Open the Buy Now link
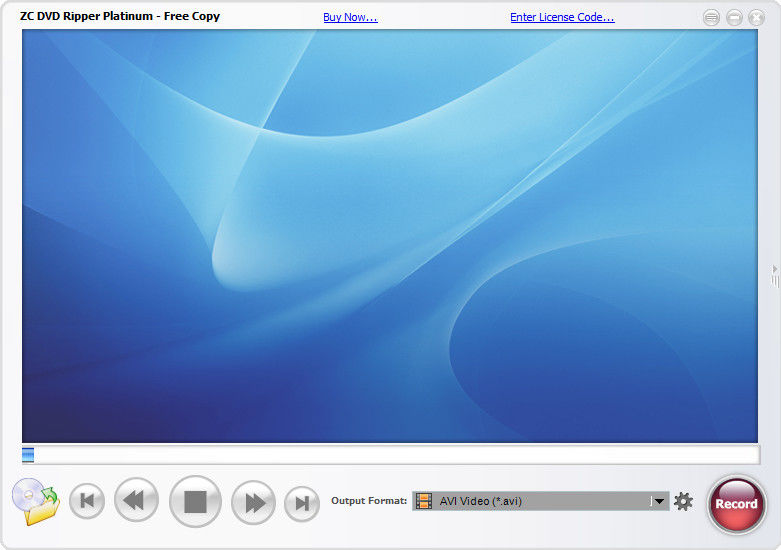The width and height of the screenshot is (781, 550). coord(350,17)
